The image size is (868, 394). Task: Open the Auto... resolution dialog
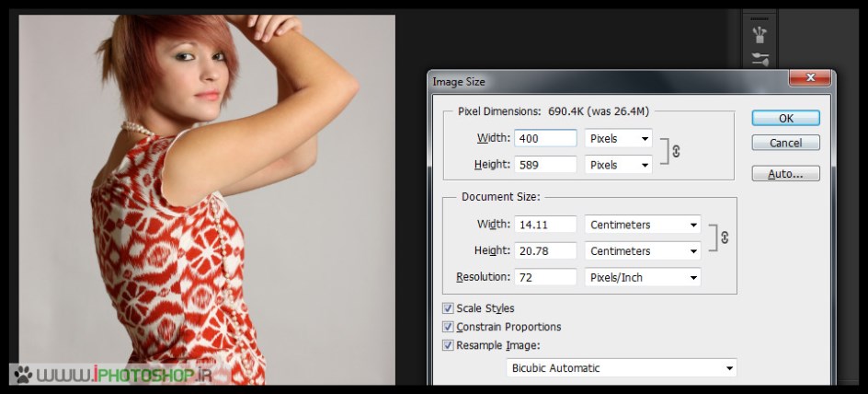pos(785,173)
